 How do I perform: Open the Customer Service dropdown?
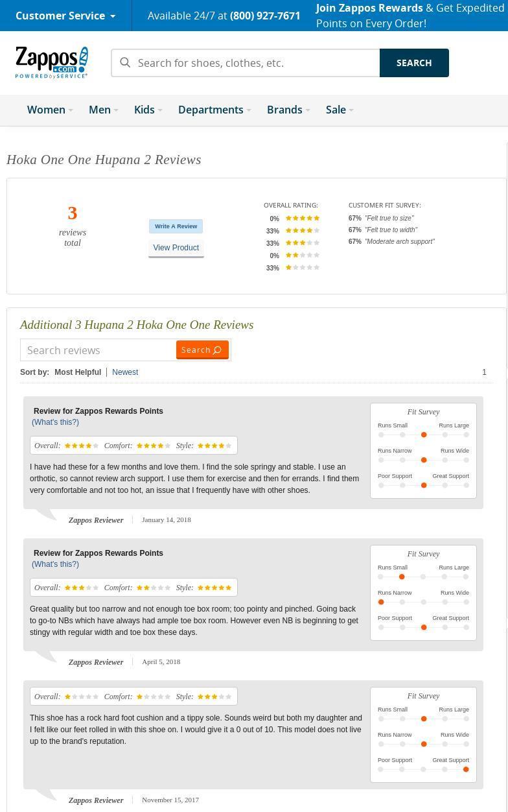pos(65,16)
